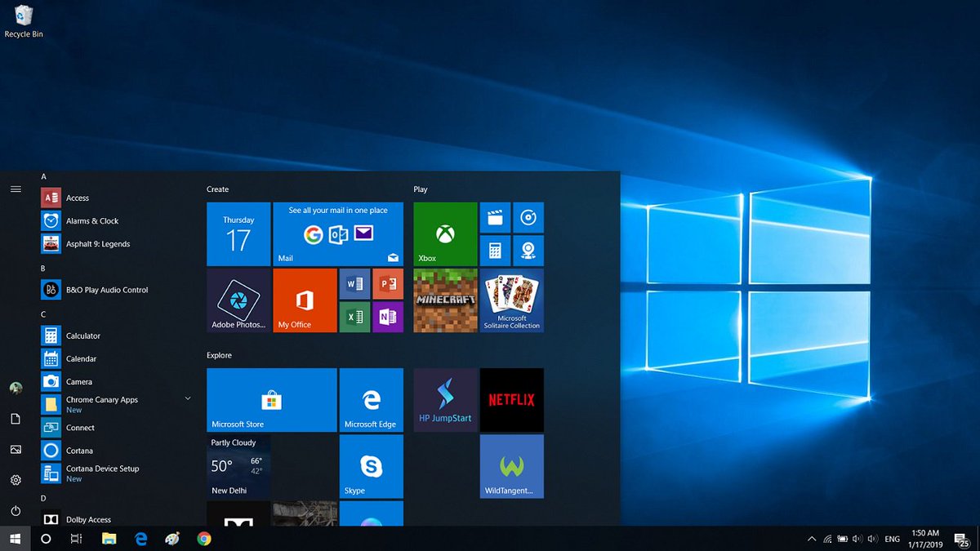Launch Google Chrome from the taskbar

coord(203,539)
